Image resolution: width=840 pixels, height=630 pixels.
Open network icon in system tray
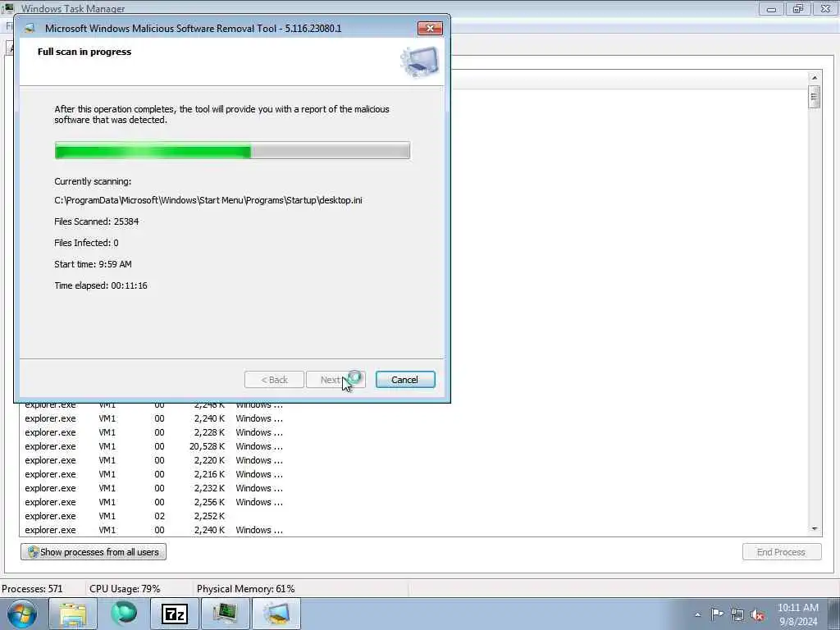coord(737,614)
